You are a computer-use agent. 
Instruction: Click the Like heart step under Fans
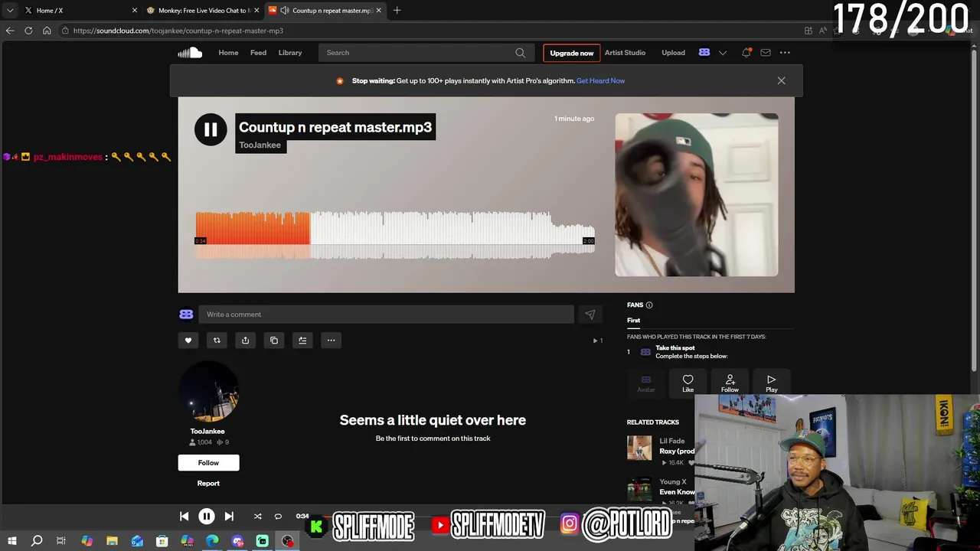pos(688,383)
